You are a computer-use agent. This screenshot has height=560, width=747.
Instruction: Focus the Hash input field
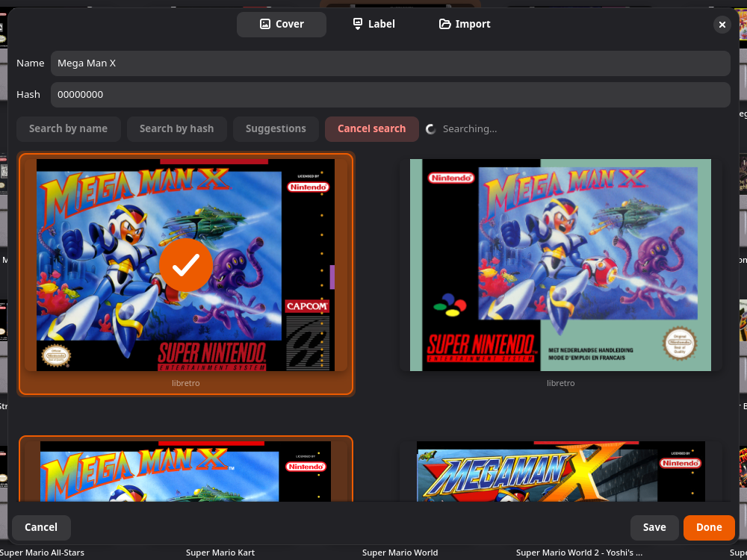390,95
